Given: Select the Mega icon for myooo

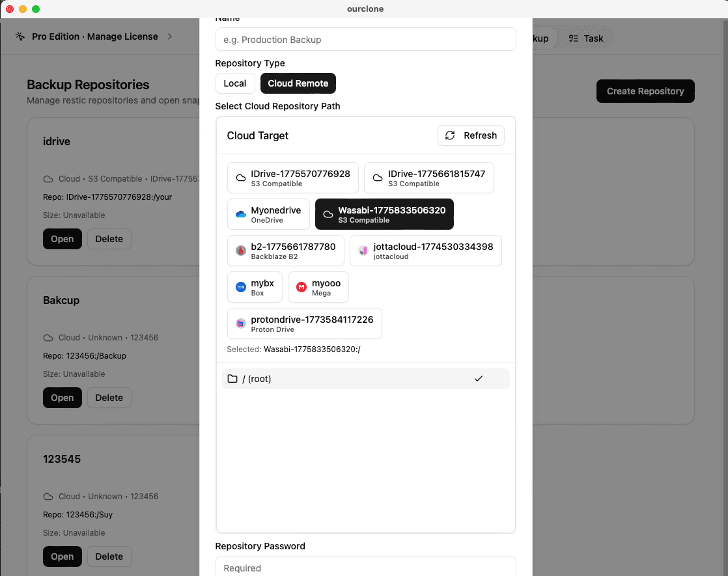Looking at the screenshot, I should point(301,287).
